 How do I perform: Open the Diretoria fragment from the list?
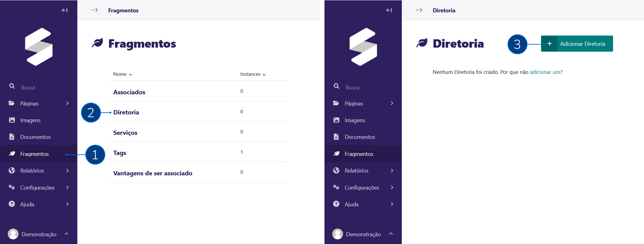point(126,112)
